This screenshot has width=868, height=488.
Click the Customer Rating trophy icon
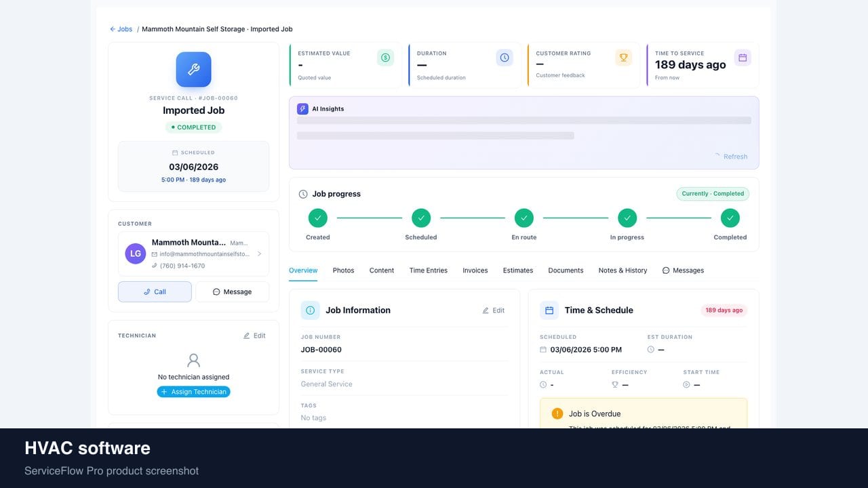tap(623, 58)
